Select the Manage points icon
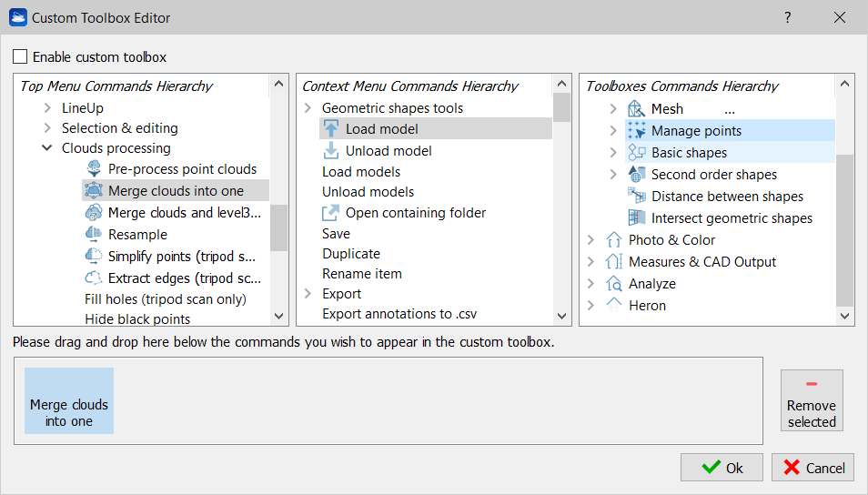The image size is (868, 495). [637, 131]
